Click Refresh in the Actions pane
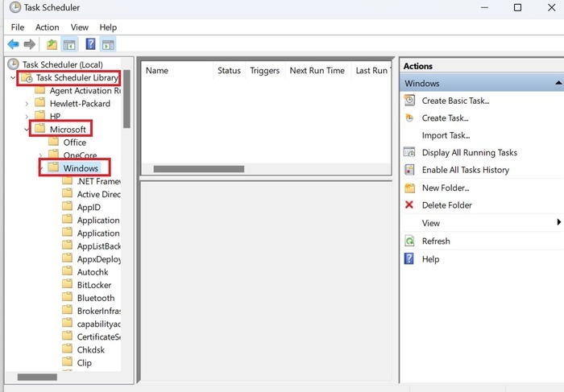 436,241
